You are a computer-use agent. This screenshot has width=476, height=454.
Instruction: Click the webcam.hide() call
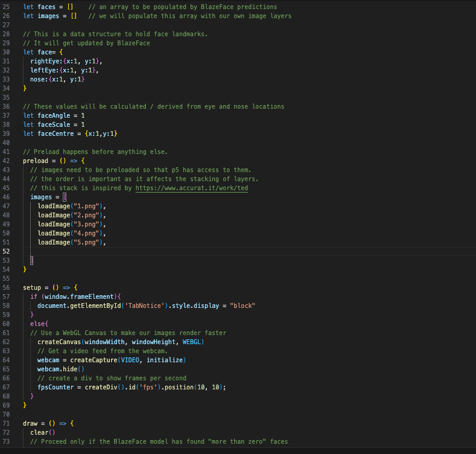tap(60, 369)
